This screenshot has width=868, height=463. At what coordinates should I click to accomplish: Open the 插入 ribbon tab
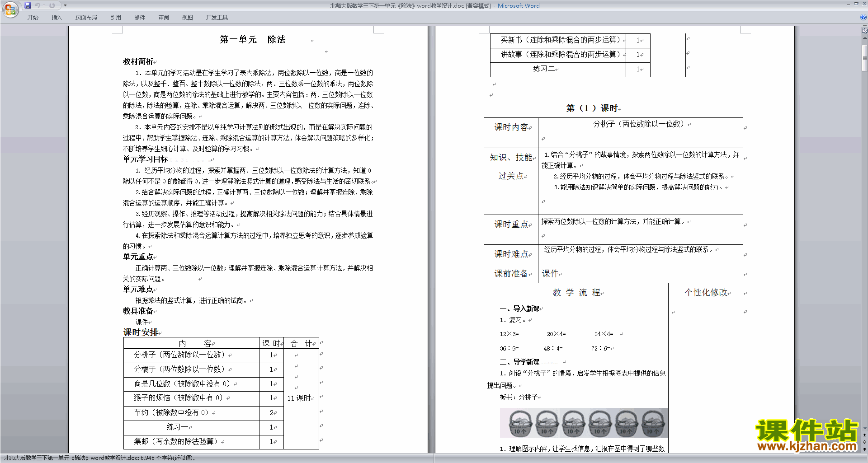coord(57,17)
